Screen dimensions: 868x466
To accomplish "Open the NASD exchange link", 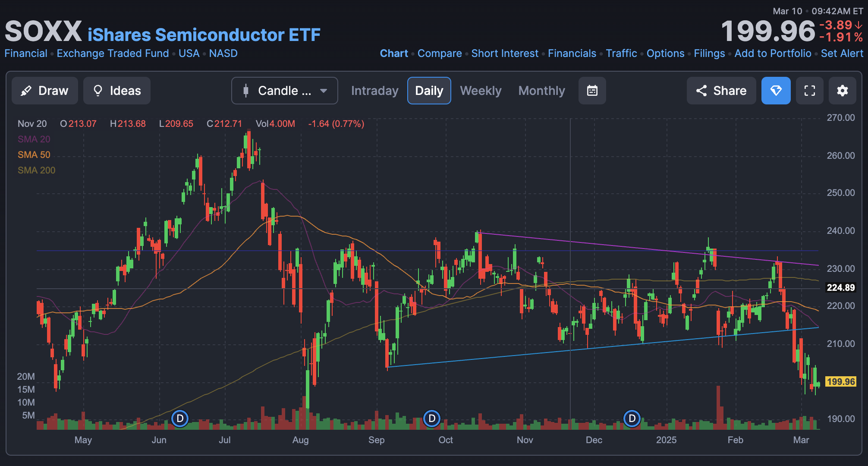I will (223, 53).
